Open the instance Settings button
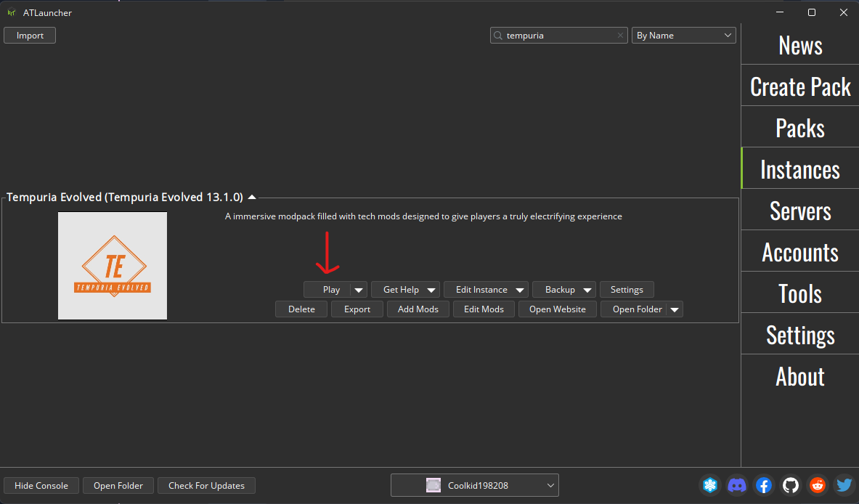The height and width of the screenshot is (504, 859). pos(627,290)
